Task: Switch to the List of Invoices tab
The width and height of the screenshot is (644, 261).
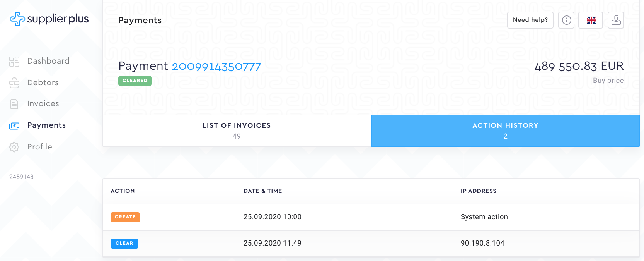Action: click(x=237, y=130)
